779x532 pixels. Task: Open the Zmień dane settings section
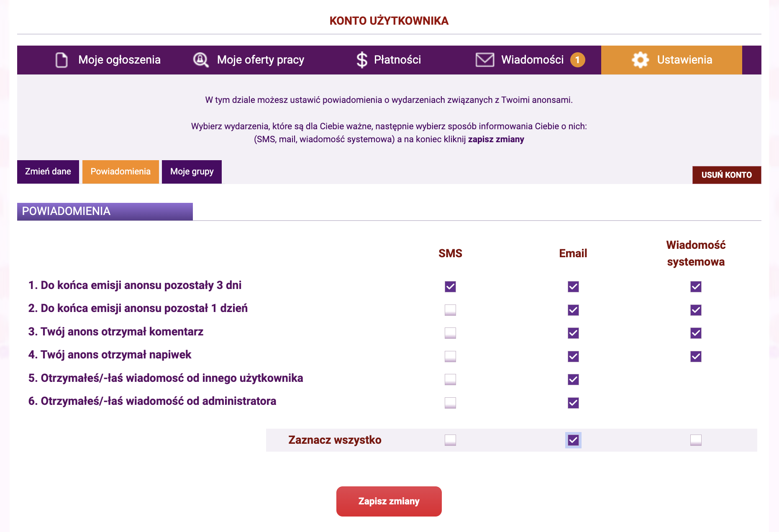48,171
